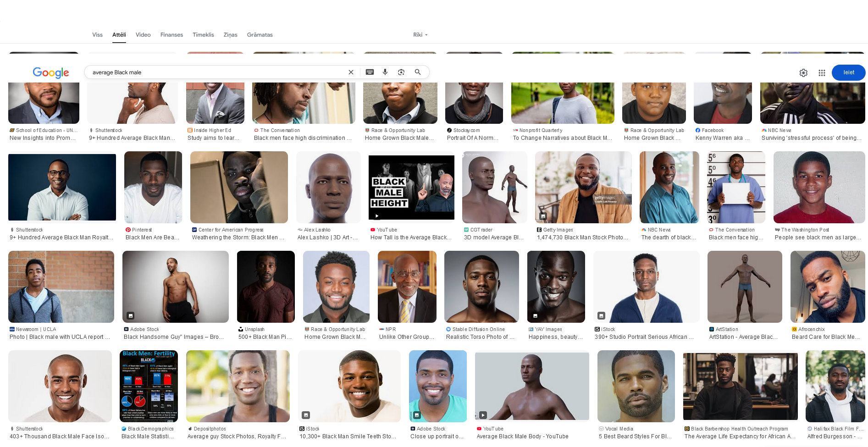Switch to the Video tab
This screenshot has height=447, width=868.
click(143, 35)
